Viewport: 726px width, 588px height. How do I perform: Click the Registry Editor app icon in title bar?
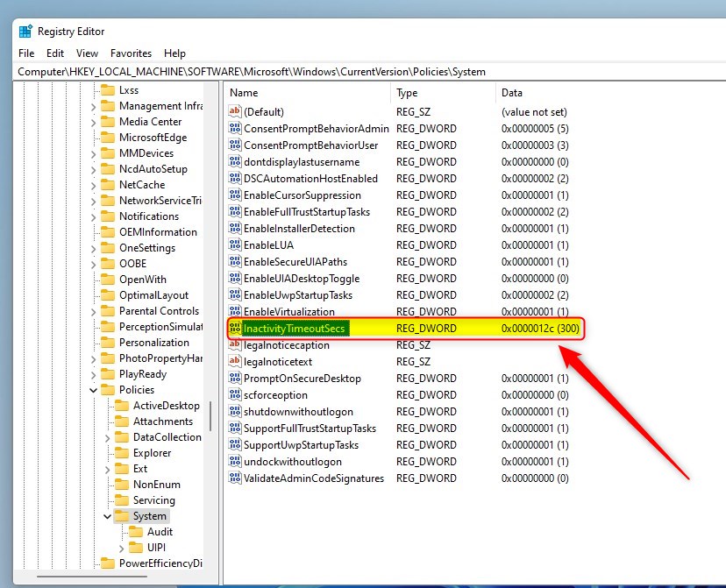[25, 31]
